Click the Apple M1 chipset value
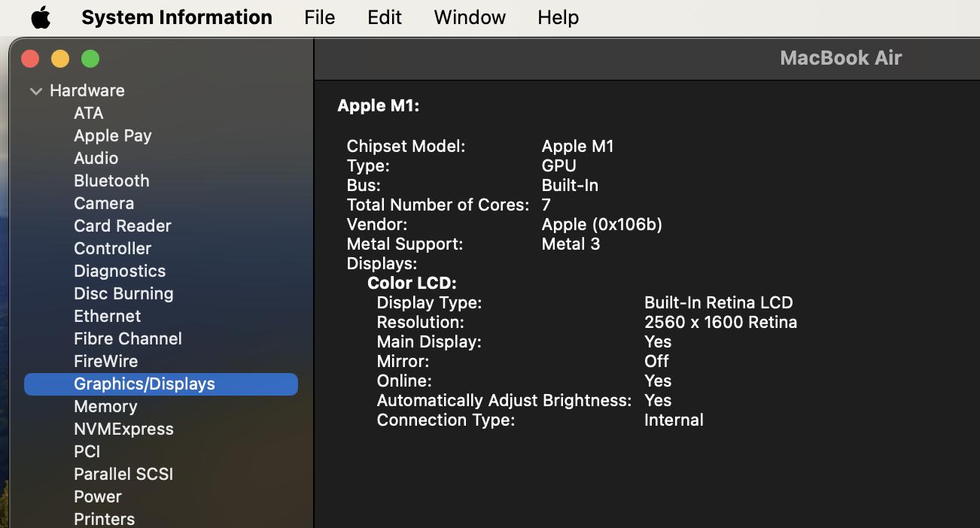The width and height of the screenshot is (980, 528). 577,146
